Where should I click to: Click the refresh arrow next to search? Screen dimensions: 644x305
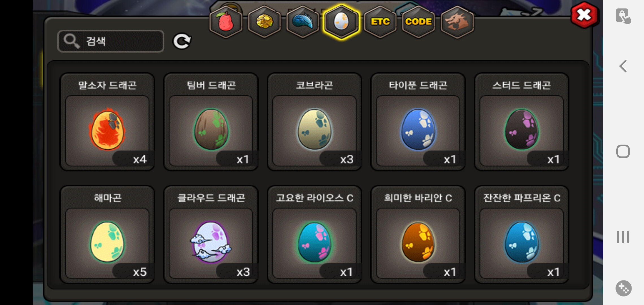182,41
